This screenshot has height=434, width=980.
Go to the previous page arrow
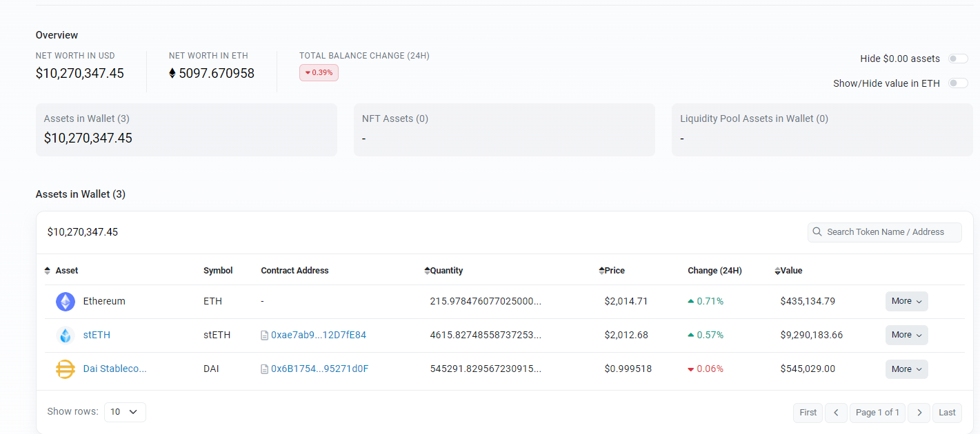pos(836,413)
